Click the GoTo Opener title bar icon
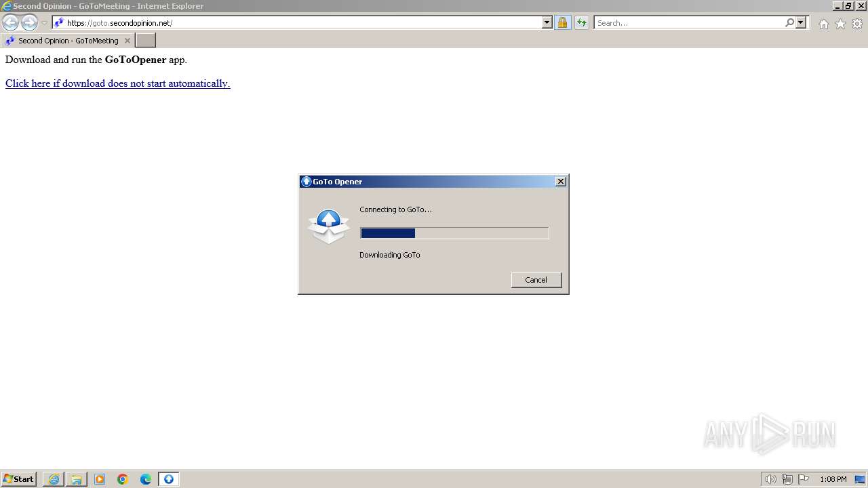 [306, 182]
